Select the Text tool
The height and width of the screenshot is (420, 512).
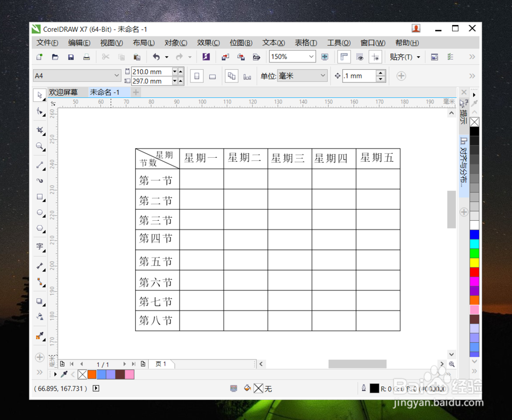pyautogui.click(x=39, y=246)
